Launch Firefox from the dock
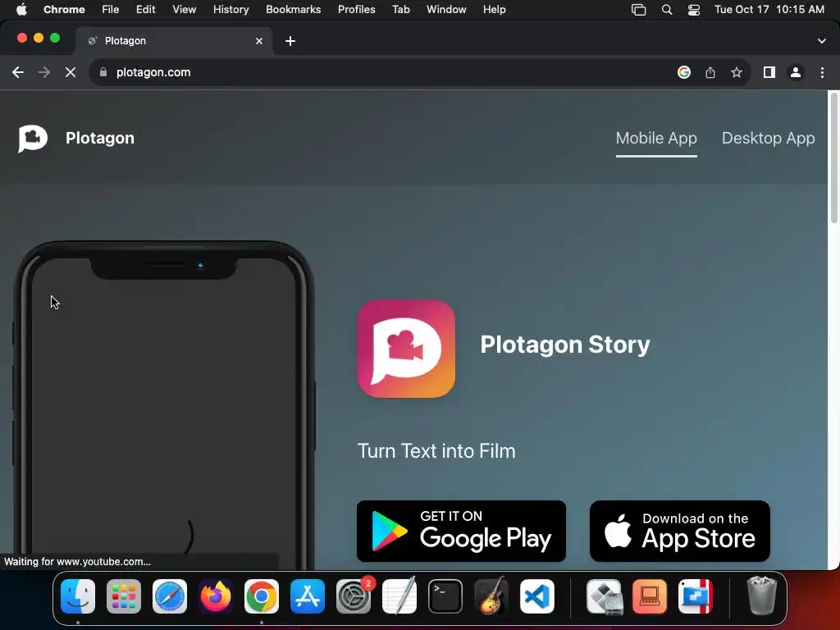Viewport: 840px width, 630px height. tap(216, 596)
